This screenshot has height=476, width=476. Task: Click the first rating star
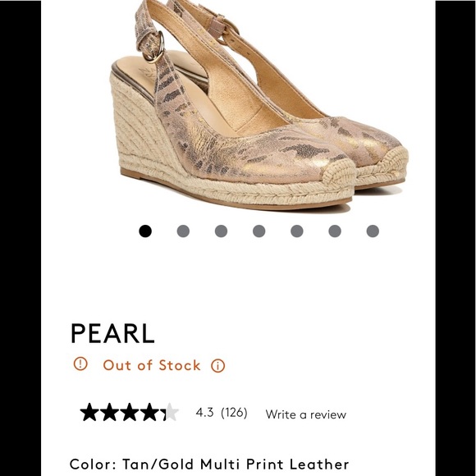pos(89,412)
